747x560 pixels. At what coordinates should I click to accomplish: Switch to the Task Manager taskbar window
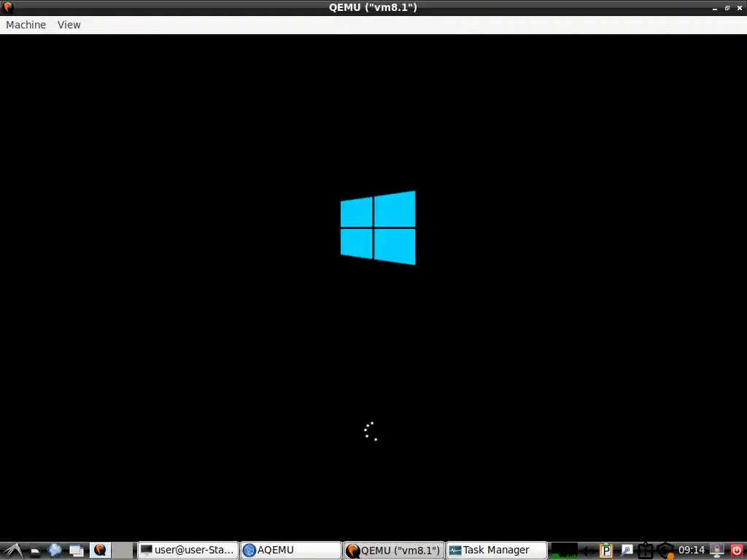497,550
